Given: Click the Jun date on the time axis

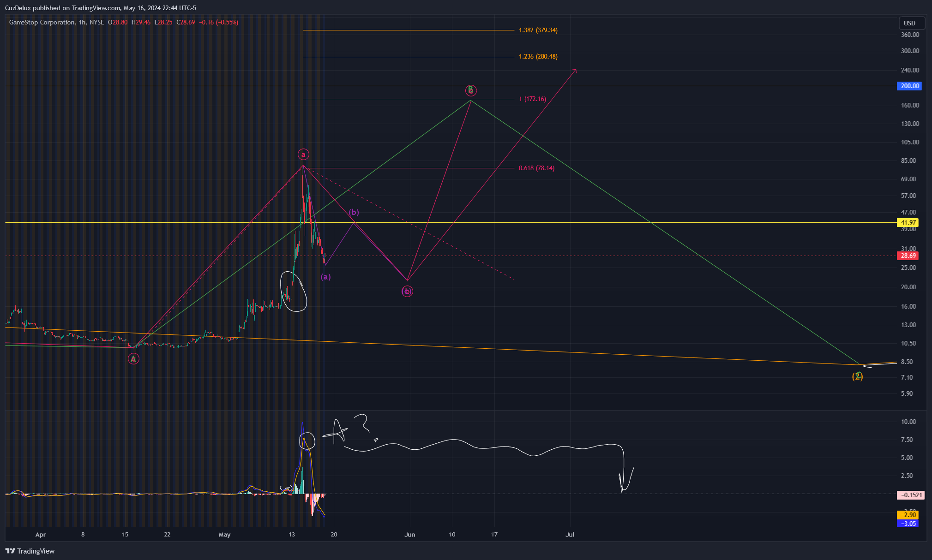Looking at the screenshot, I should (x=409, y=535).
